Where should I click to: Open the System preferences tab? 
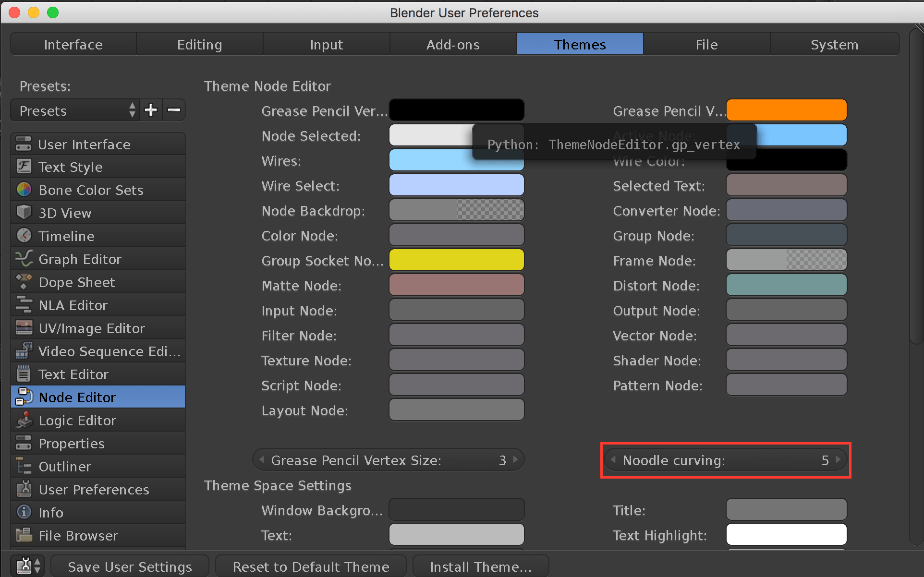click(x=834, y=44)
